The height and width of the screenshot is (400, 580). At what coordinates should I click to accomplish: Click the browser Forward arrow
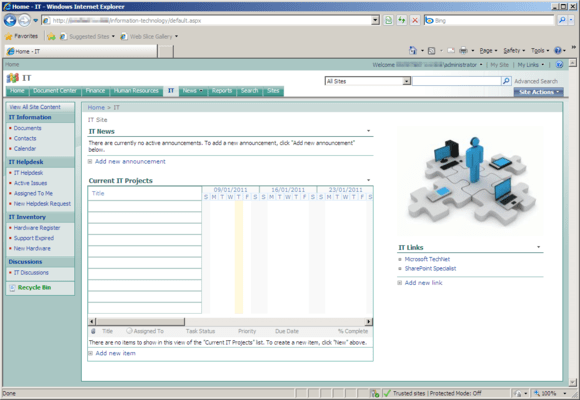[x=24, y=20]
